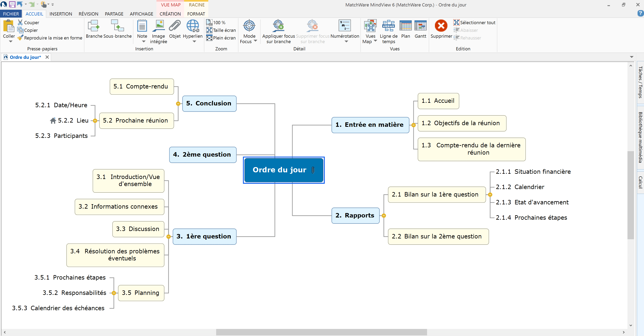Switch to the AFFICHAGE tab

click(x=141, y=14)
